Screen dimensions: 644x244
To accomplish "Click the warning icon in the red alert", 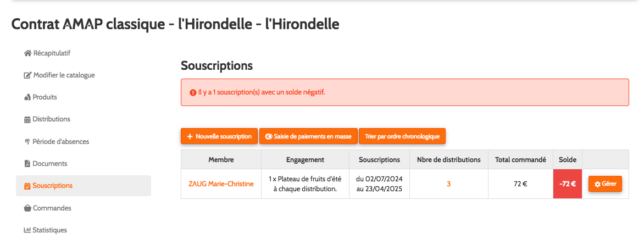I will point(193,93).
